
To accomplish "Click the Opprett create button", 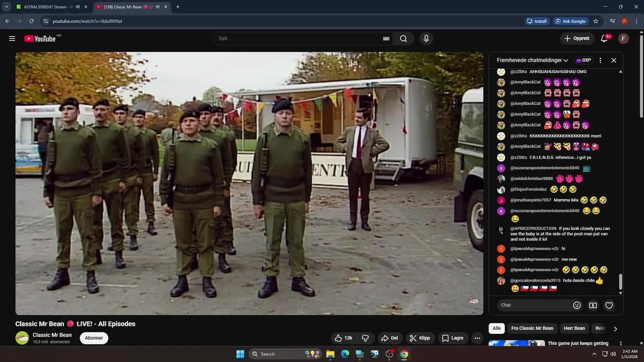I will click(x=577, y=39).
